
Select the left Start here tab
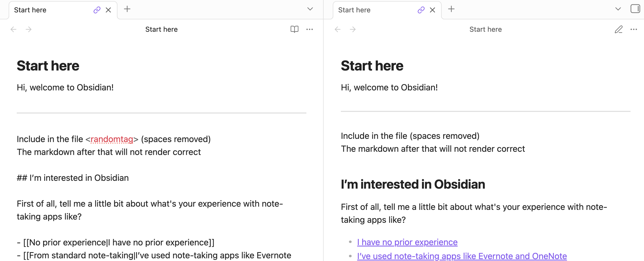(x=49, y=10)
